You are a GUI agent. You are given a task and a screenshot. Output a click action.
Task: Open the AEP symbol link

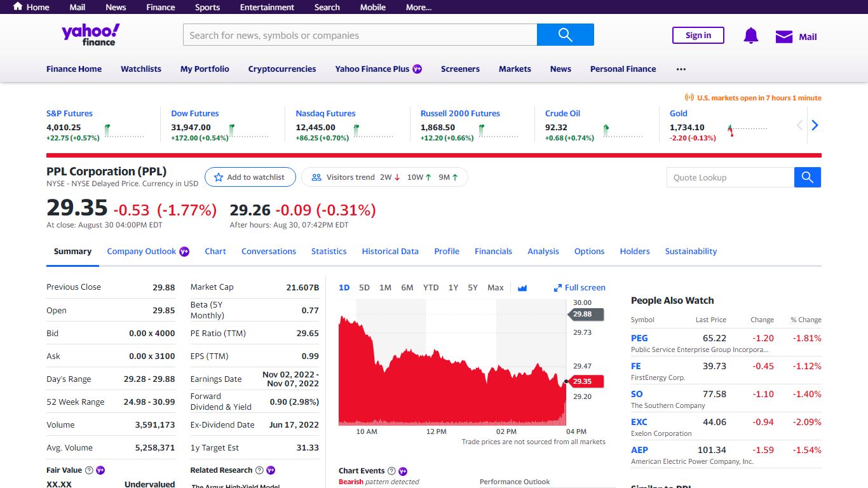(x=639, y=450)
